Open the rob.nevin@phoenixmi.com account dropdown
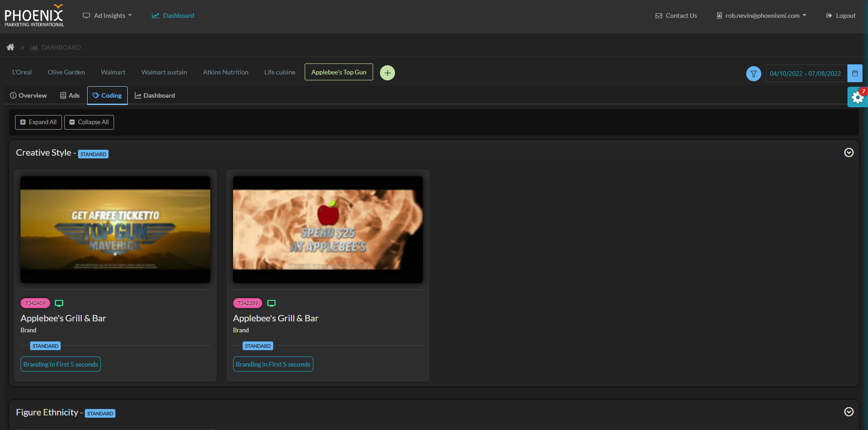 pos(761,16)
